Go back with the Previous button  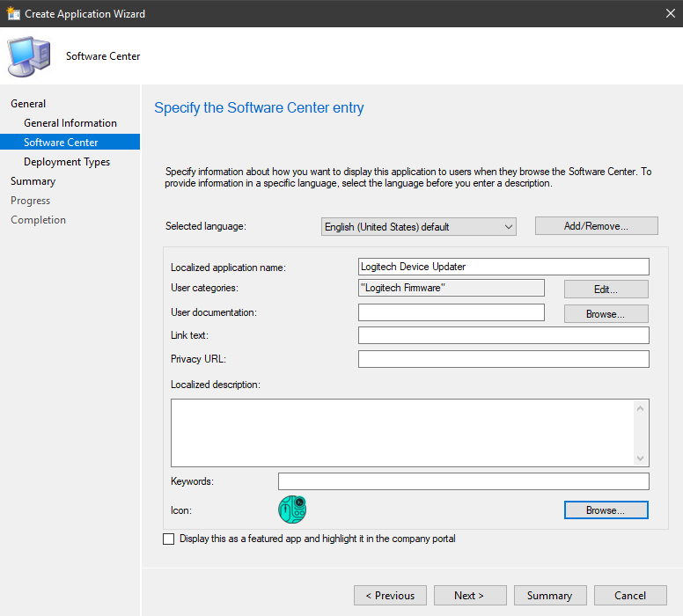(390, 596)
